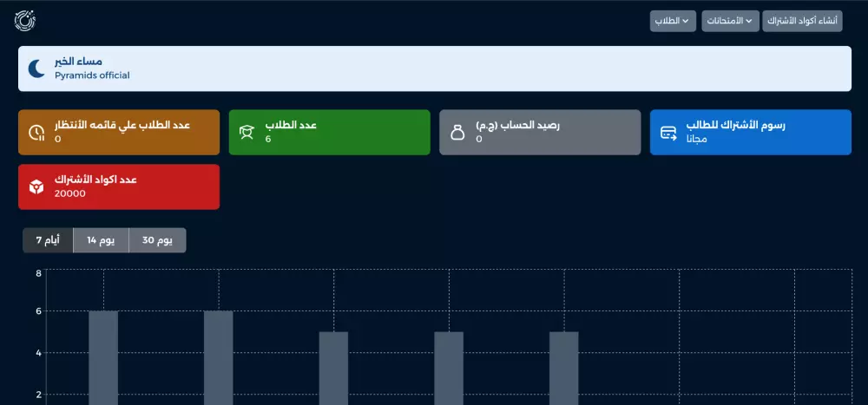The image size is (868, 405).
Task: Click the moon icon in greeting banner
Action: point(36,69)
